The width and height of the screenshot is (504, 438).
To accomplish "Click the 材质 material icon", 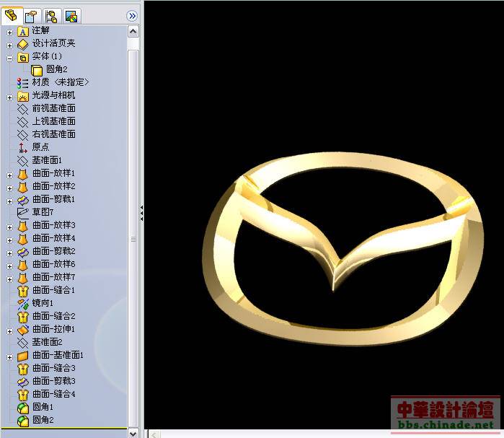I will pos(23,83).
